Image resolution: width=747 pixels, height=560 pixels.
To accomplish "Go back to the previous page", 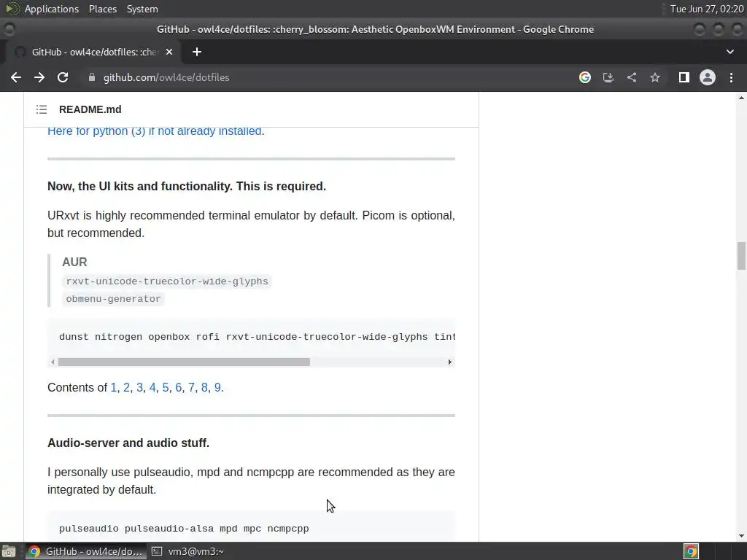I will coord(16,77).
